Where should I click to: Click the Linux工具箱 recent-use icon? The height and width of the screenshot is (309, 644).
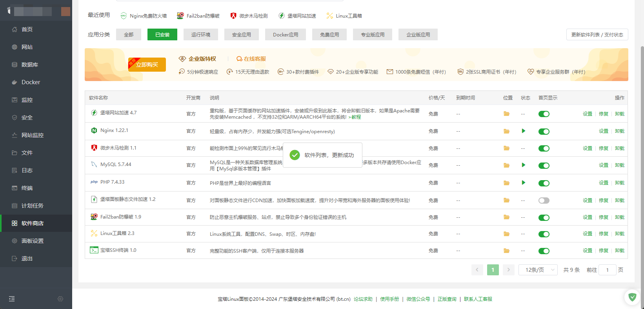(330, 16)
